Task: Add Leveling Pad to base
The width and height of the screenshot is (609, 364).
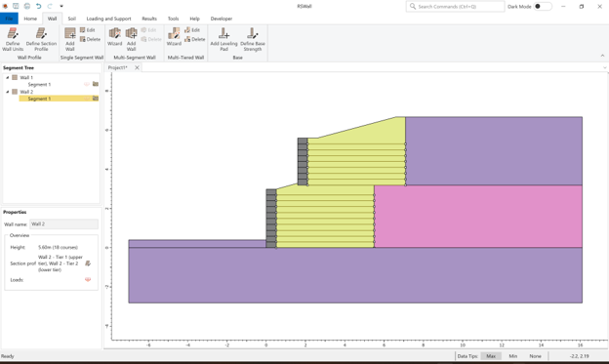Action: 223,39
